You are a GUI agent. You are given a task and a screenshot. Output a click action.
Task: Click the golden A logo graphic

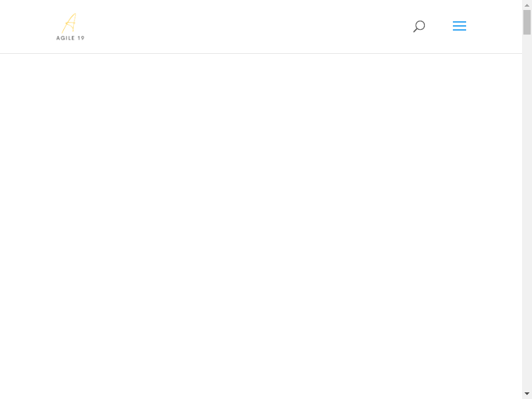click(69, 23)
